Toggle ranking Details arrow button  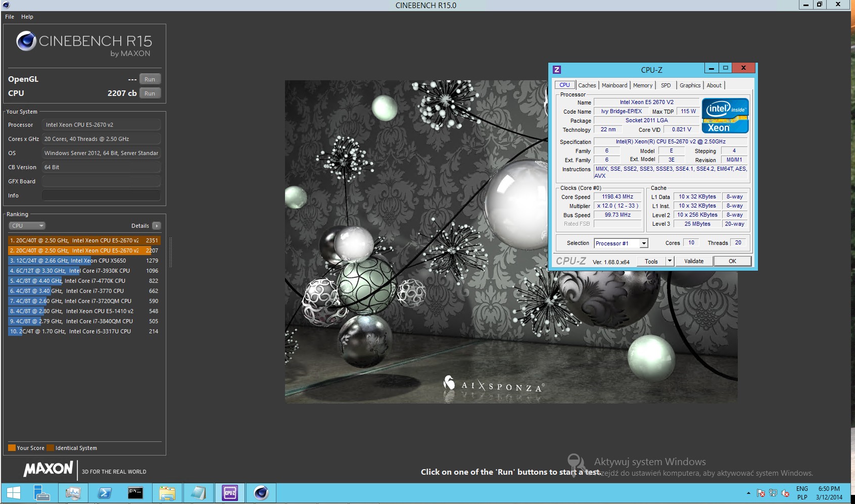157,226
